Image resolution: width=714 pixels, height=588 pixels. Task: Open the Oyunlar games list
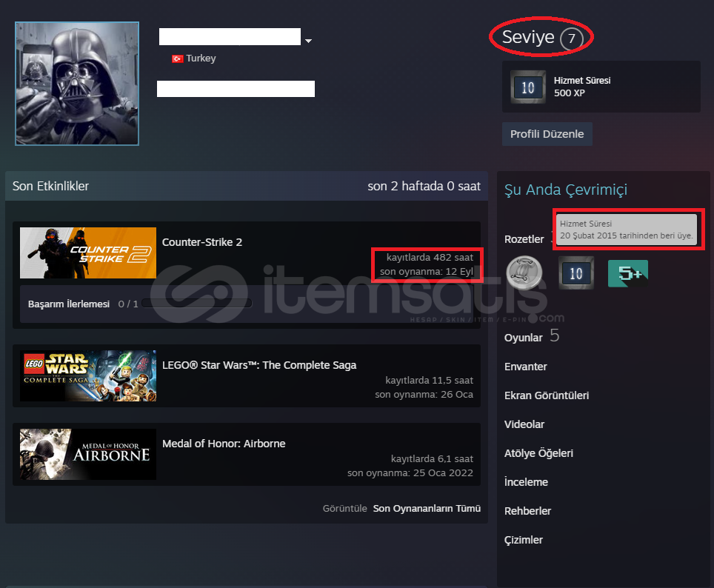pyautogui.click(x=523, y=338)
